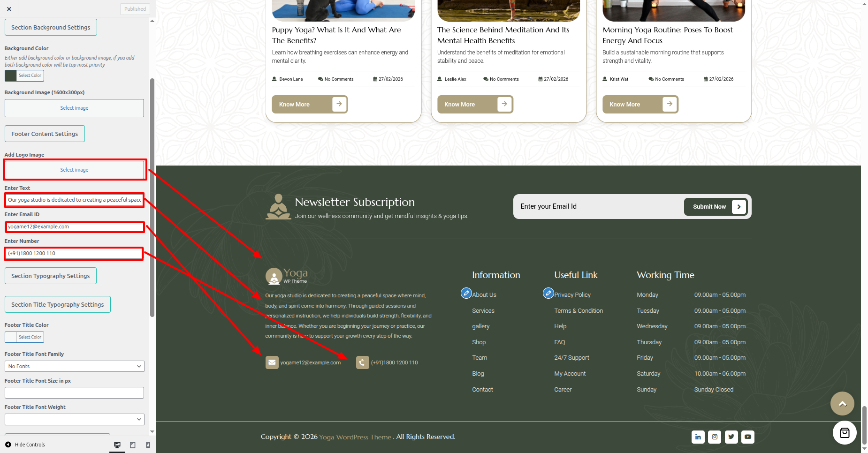Close the customizer with the X icon
This screenshot has height=453, width=868.
click(9, 9)
